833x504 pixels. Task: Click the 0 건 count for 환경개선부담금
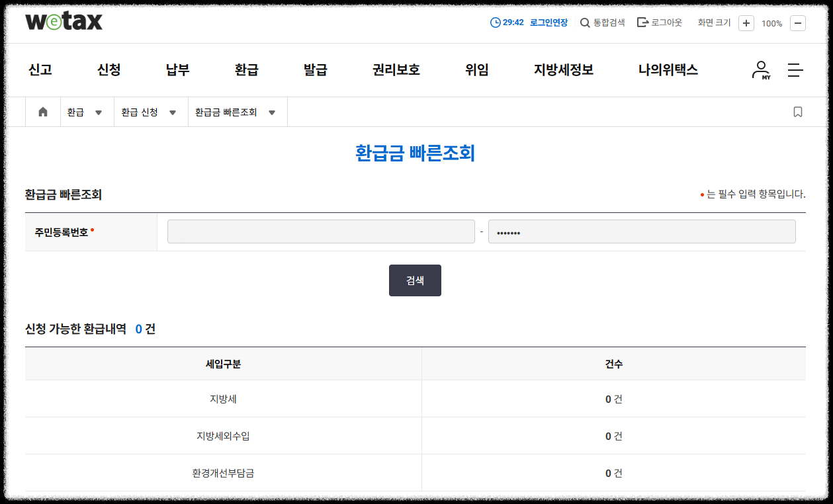click(x=614, y=473)
